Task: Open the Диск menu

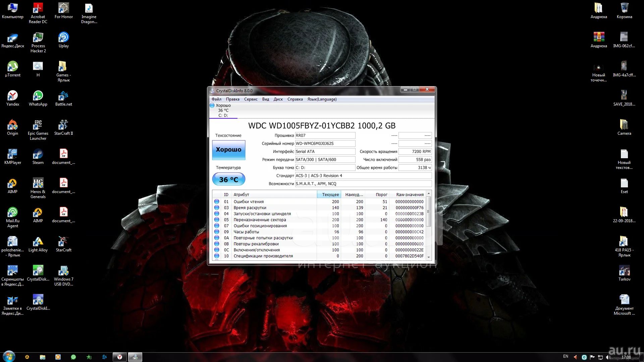Action: coord(278,99)
